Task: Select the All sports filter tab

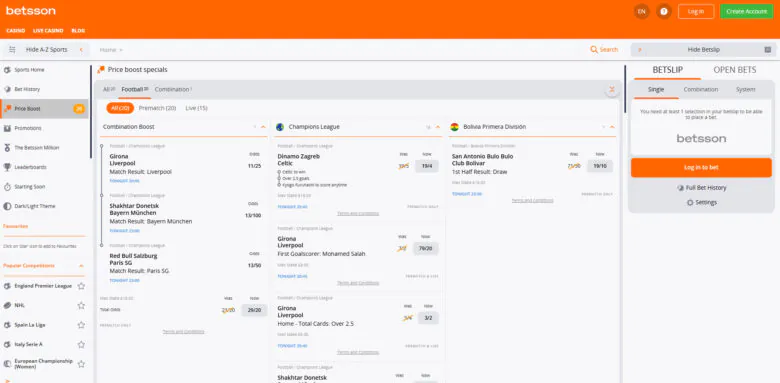Action: click(108, 90)
